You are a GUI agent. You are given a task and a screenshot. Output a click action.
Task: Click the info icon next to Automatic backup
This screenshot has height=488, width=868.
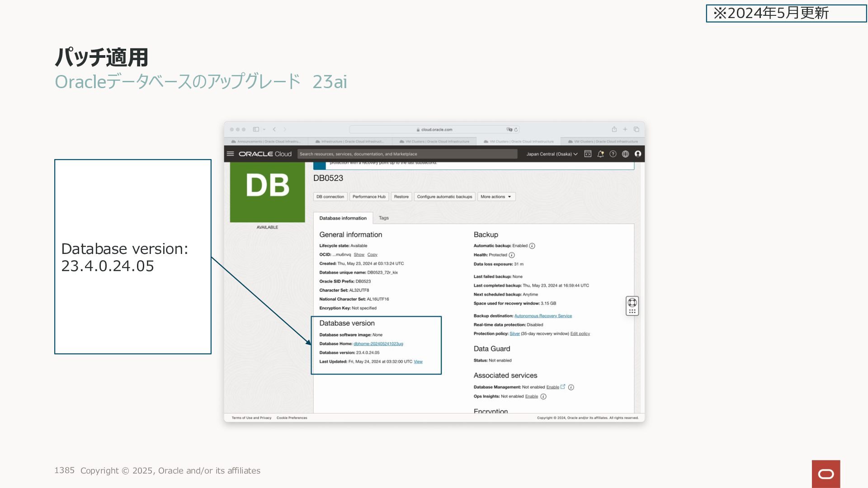[x=532, y=246]
